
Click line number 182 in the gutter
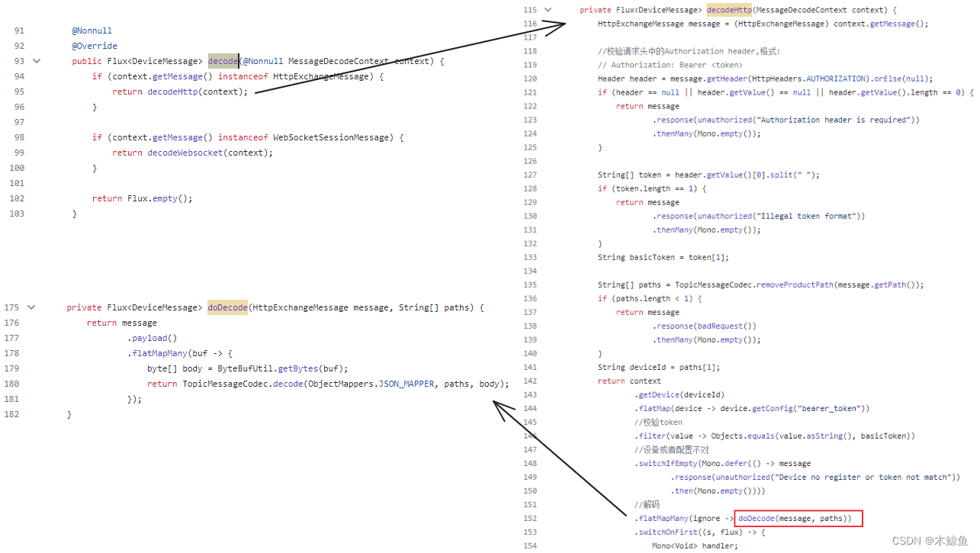(11, 414)
